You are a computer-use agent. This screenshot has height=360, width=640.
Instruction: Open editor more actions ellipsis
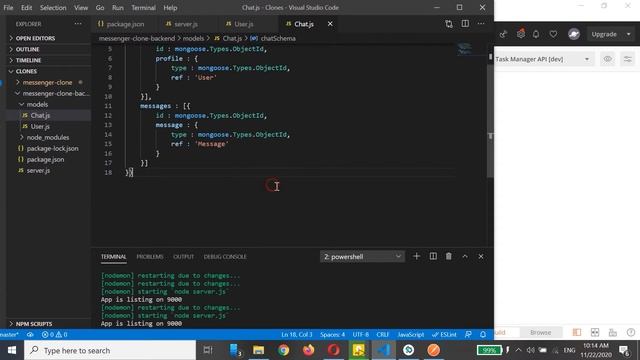[x=481, y=24]
